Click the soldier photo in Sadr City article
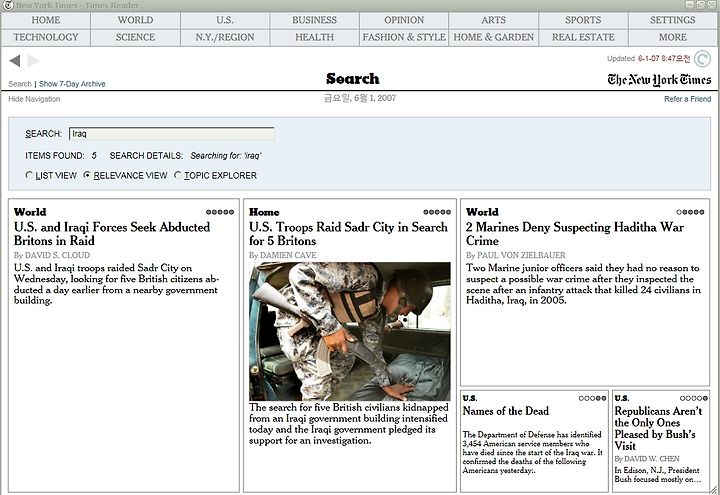Screen dimensions: 720x495 click(350, 331)
